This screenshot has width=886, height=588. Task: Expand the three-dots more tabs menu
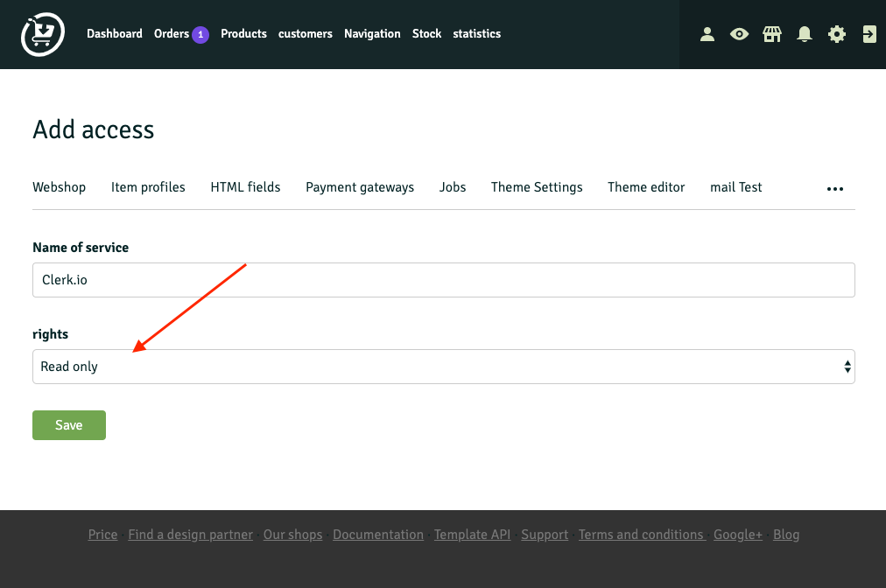point(834,188)
